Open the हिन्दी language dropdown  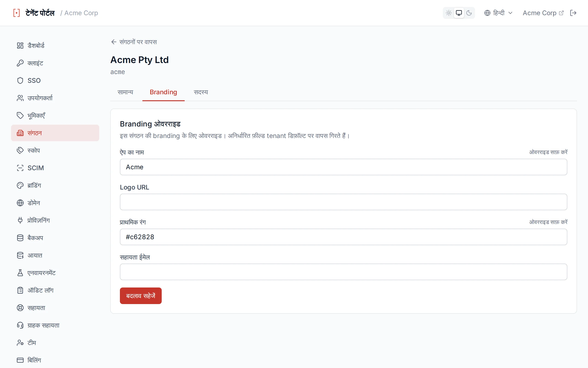(498, 13)
